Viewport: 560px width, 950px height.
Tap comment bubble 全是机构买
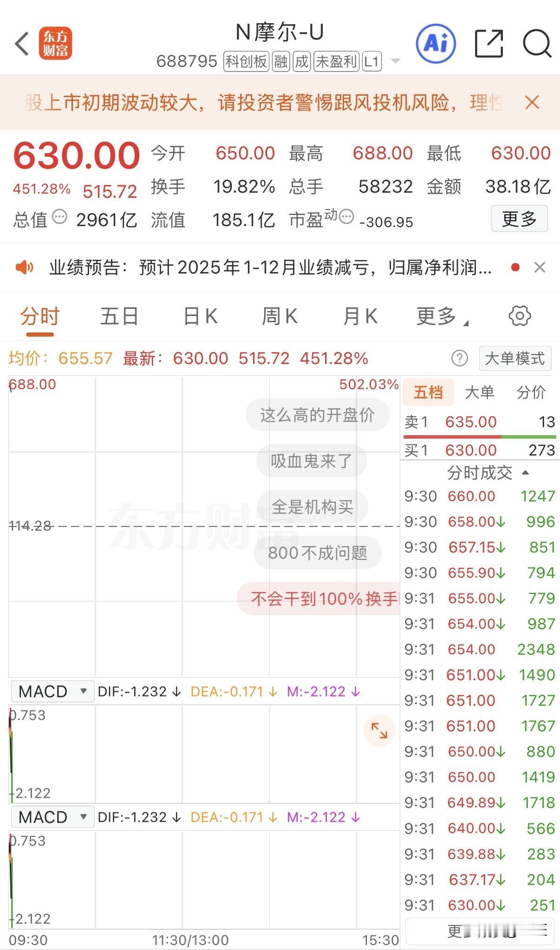[313, 507]
